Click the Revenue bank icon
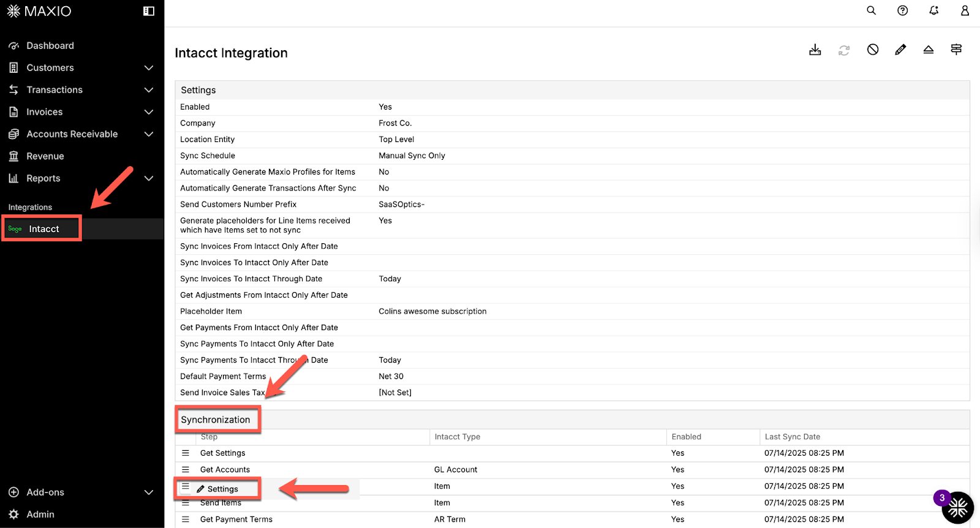 point(13,156)
